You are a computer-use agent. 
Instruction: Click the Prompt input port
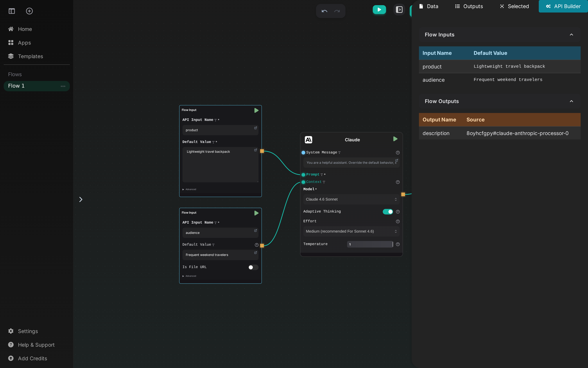(x=303, y=175)
